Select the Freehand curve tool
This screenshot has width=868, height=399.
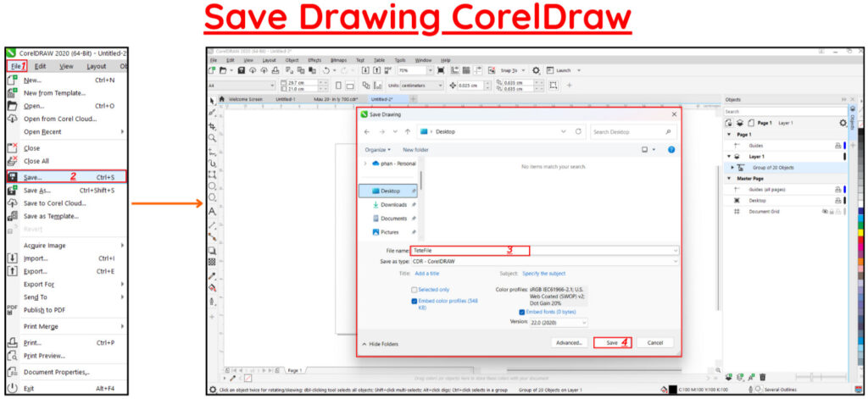[212, 152]
